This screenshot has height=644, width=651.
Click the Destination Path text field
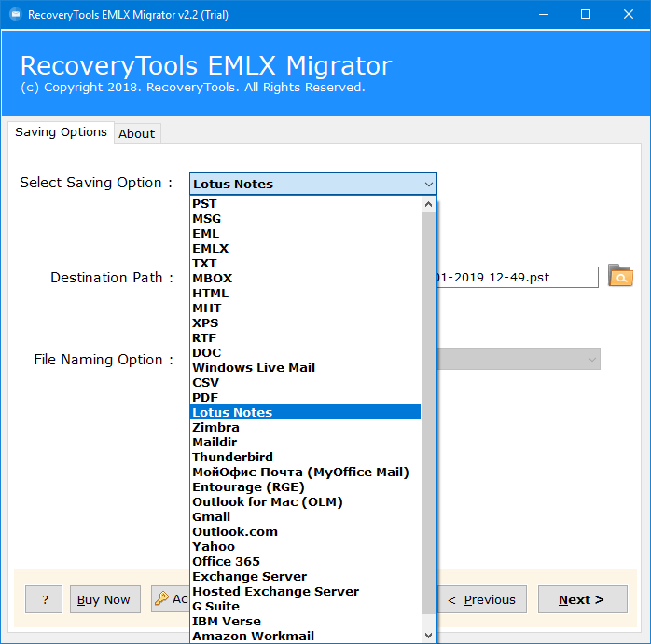pos(518,277)
